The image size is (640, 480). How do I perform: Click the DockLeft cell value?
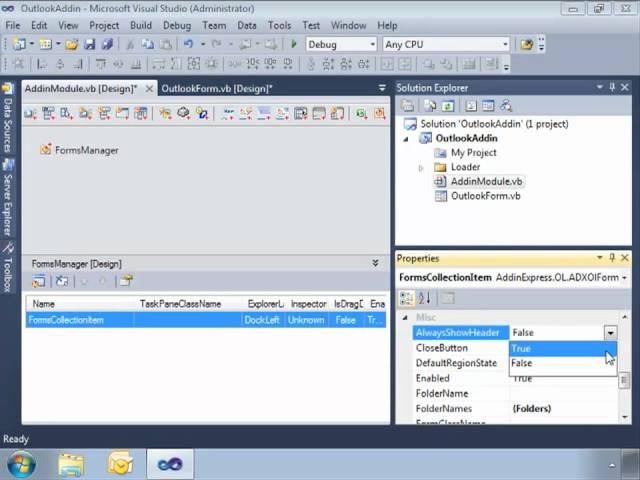[x=262, y=320]
